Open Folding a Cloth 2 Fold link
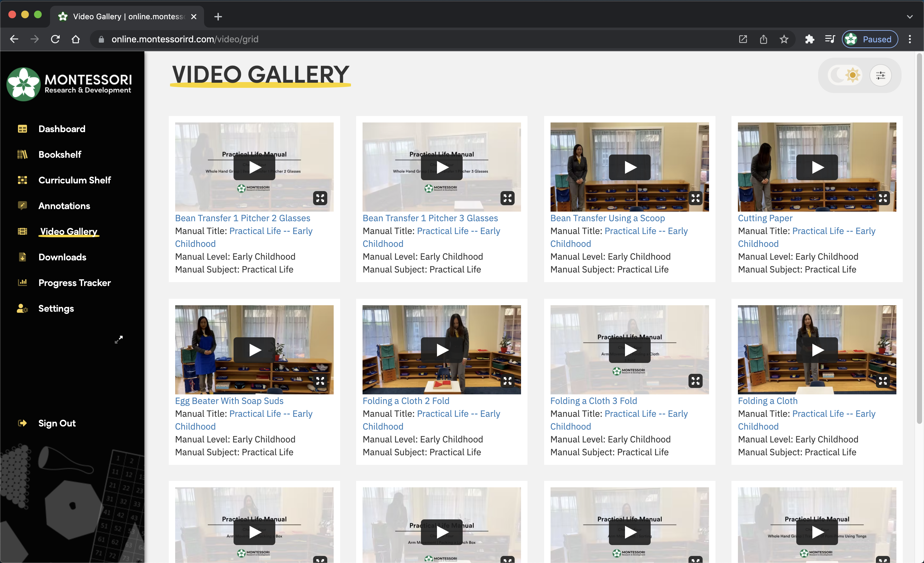This screenshot has height=563, width=924. tap(406, 401)
